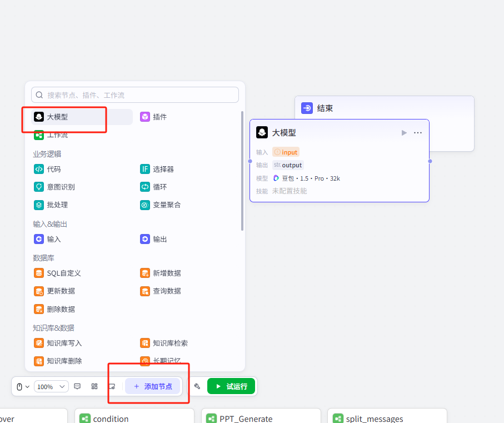The height and width of the screenshot is (423, 504).
Task: Click the node list scrollbar
Action: pos(242,171)
